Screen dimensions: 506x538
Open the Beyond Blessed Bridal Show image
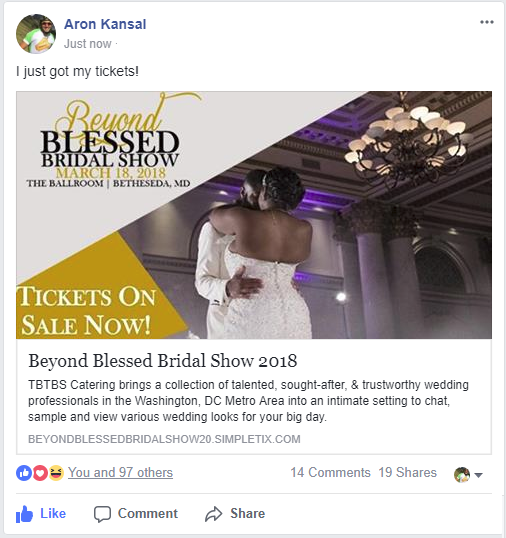tap(254, 215)
